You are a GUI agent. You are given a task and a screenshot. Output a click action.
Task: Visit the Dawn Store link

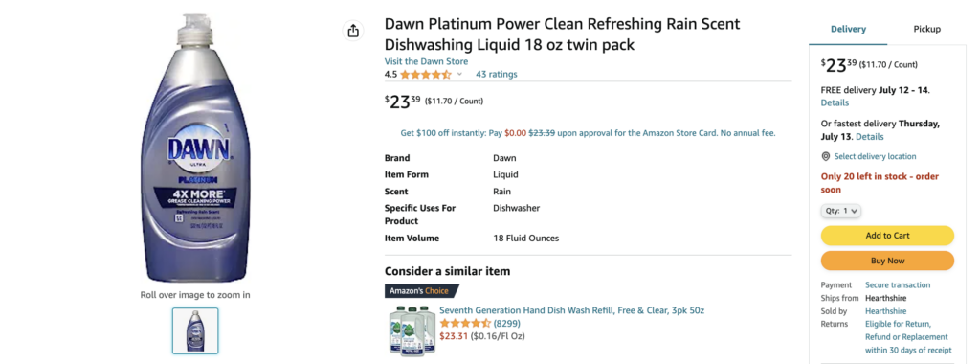(x=426, y=61)
